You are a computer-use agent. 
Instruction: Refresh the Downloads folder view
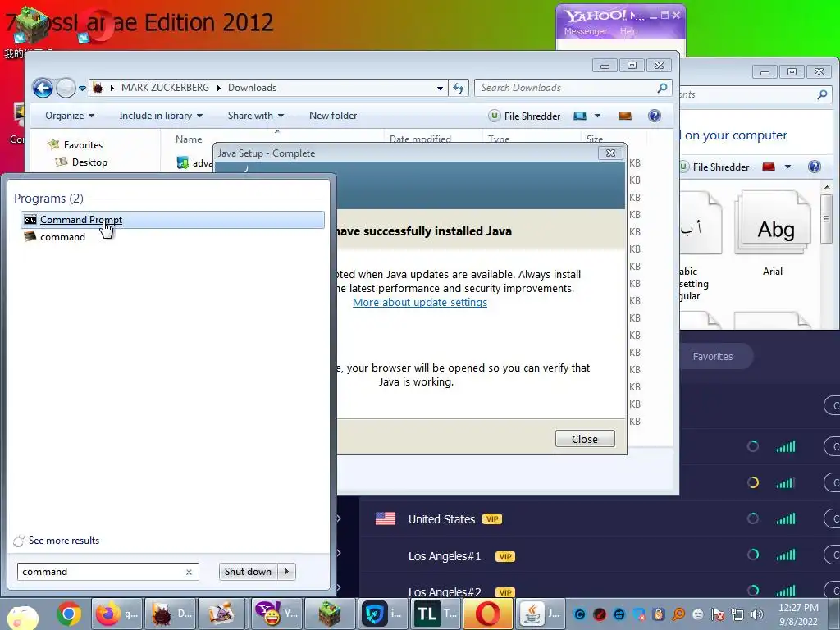pos(459,89)
